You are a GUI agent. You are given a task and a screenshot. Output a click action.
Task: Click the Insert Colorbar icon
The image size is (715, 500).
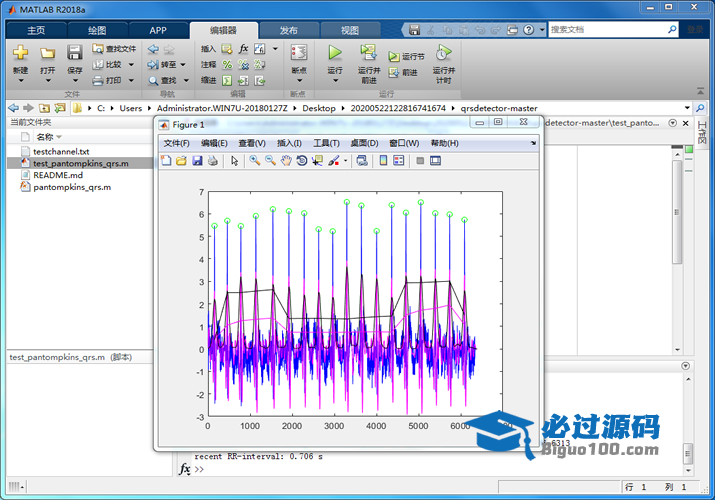click(x=383, y=160)
